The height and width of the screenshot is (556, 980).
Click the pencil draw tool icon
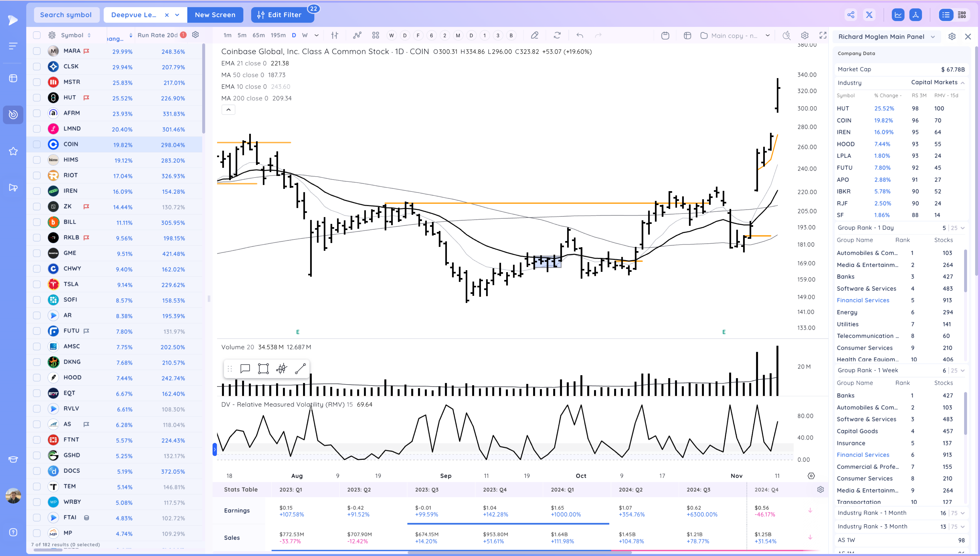[x=534, y=36]
